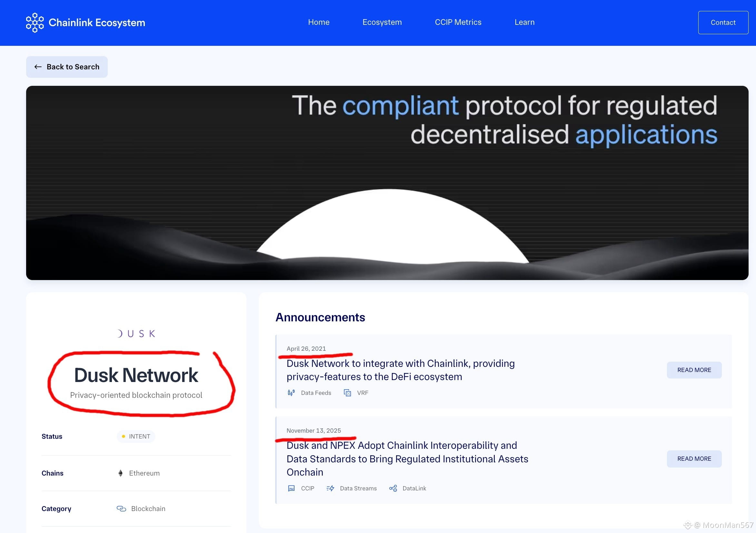The width and height of the screenshot is (756, 533).
Task: Click the yellow INTENT status dot
Action: [x=124, y=437]
